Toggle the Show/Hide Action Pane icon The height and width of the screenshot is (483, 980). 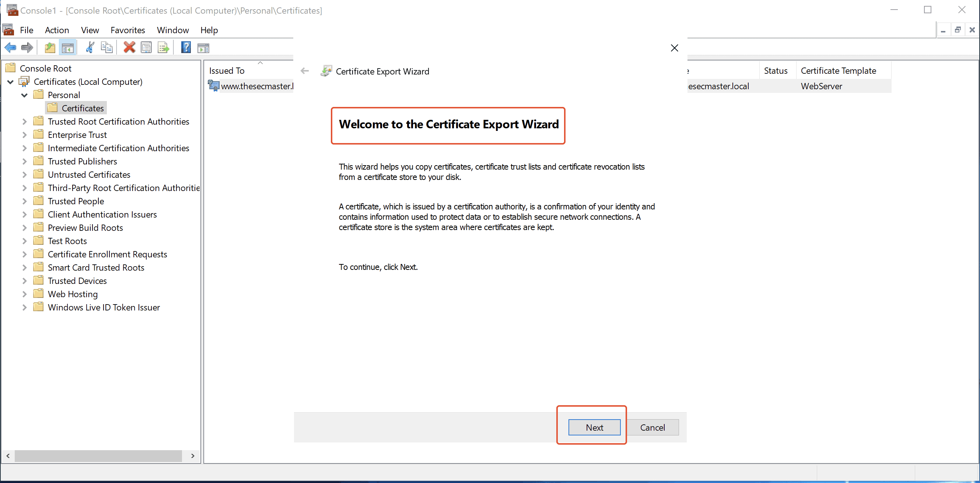point(203,48)
